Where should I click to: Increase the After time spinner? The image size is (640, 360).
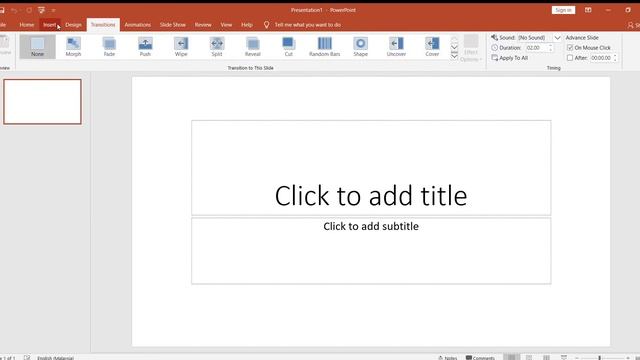point(615,56)
